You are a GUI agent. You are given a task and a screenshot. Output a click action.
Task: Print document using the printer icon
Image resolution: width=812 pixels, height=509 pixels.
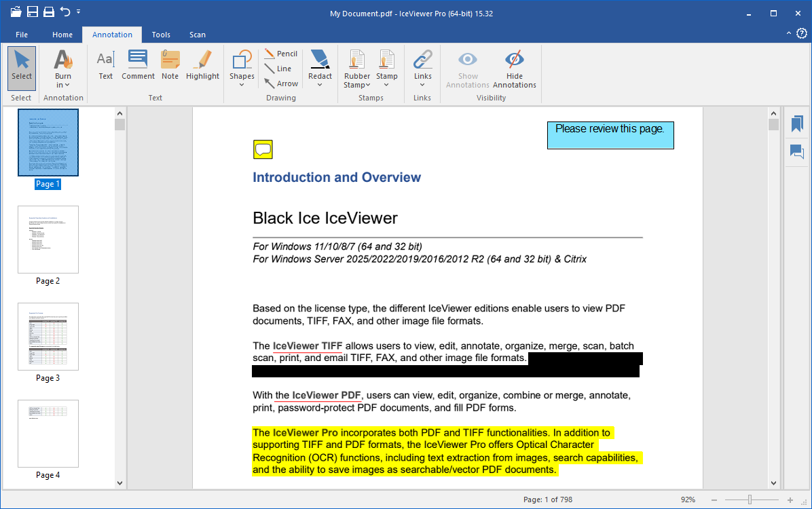click(49, 12)
